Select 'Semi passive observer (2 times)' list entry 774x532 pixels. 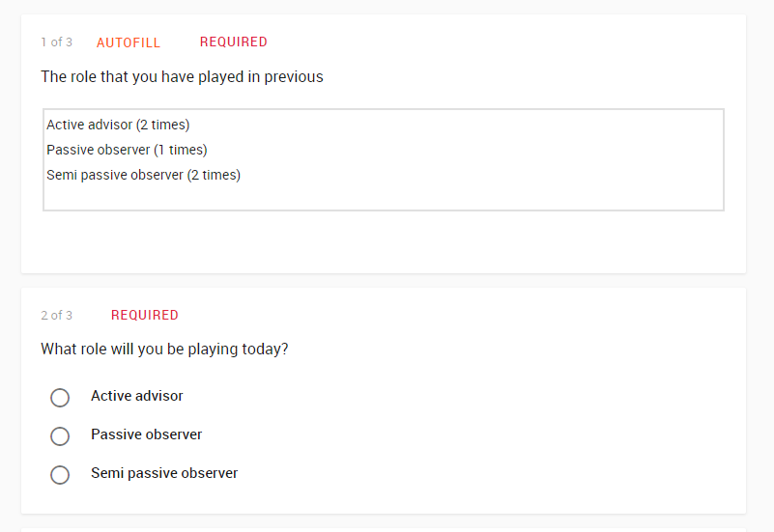click(x=143, y=175)
